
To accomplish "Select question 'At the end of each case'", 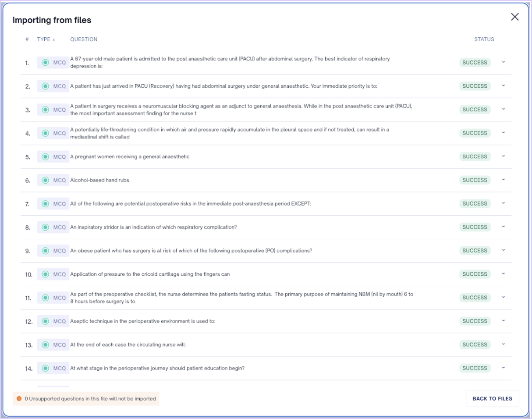I will (128, 345).
